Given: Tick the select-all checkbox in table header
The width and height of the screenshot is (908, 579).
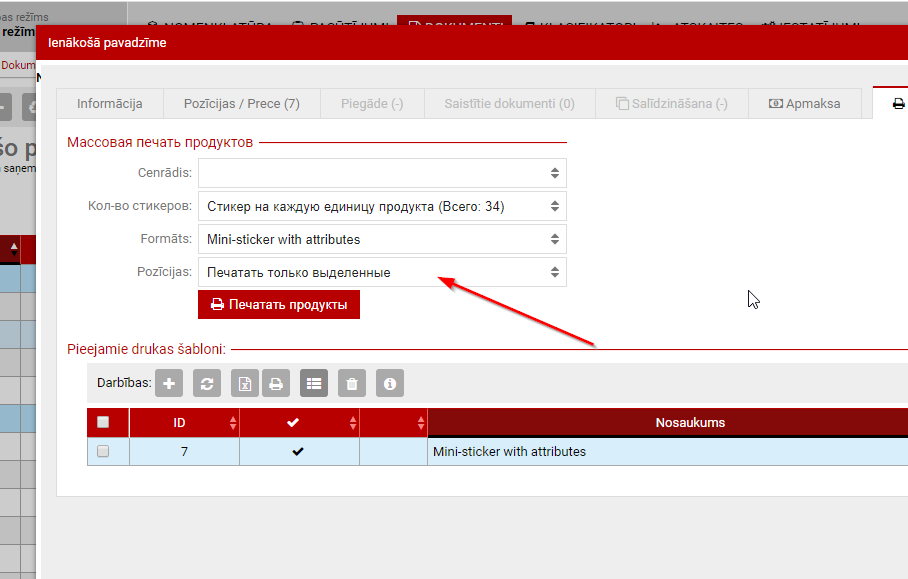Looking at the screenshot, I should click(x=103, y=423).
